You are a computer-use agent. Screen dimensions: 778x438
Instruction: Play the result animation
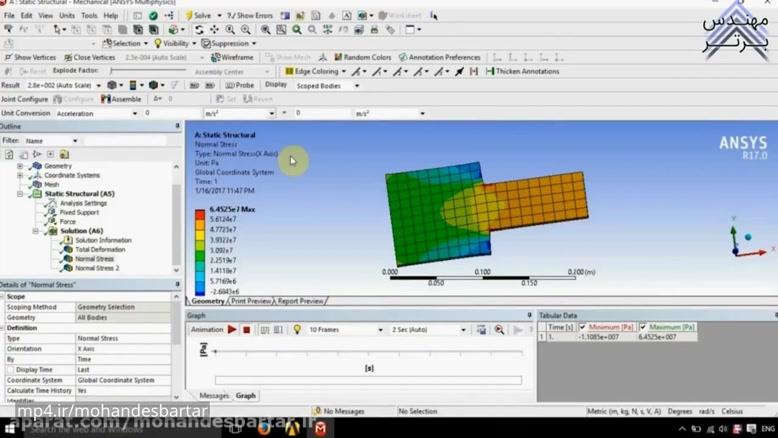232,329
